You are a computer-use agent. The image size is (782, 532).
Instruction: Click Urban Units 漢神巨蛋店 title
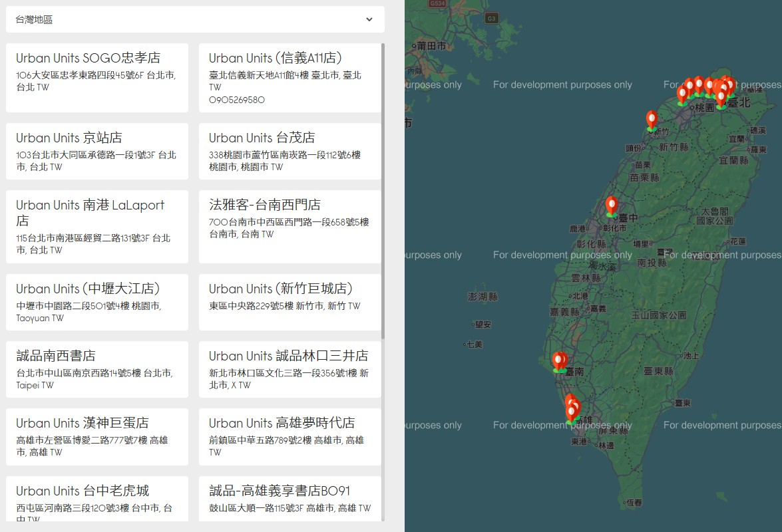[83, 423]
